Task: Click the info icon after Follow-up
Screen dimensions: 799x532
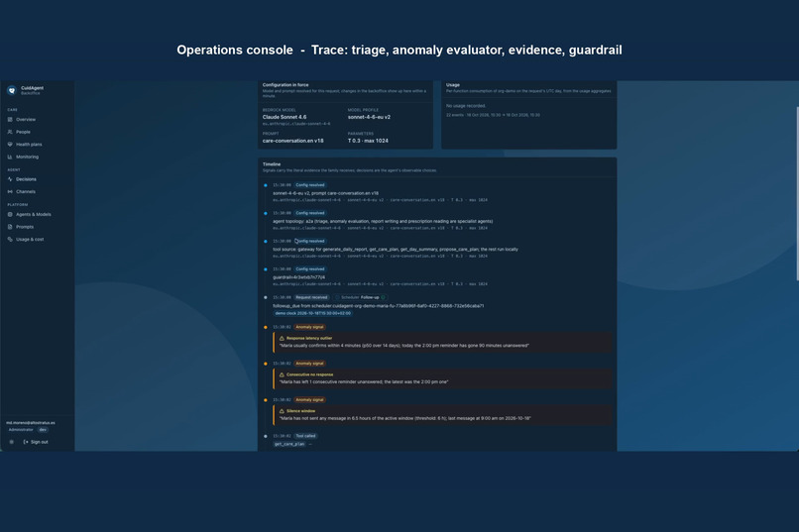Action: pyautogui.click(x=384, y=297)
